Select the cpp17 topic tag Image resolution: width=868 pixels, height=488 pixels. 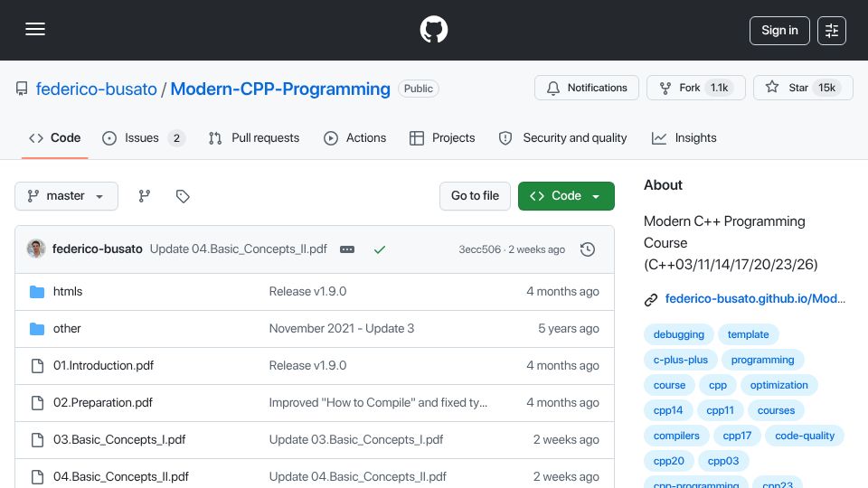coord(737,436)
